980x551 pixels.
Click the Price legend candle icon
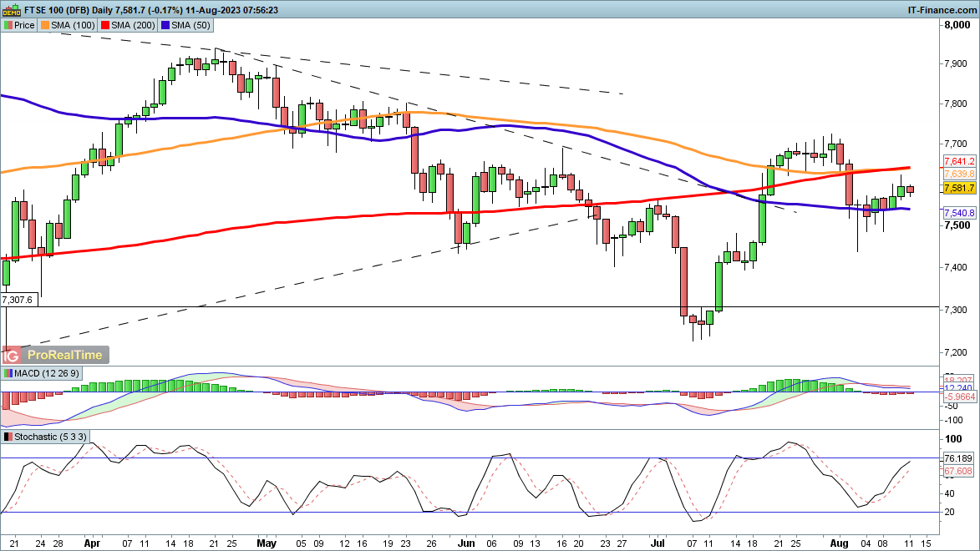[8, 26]
